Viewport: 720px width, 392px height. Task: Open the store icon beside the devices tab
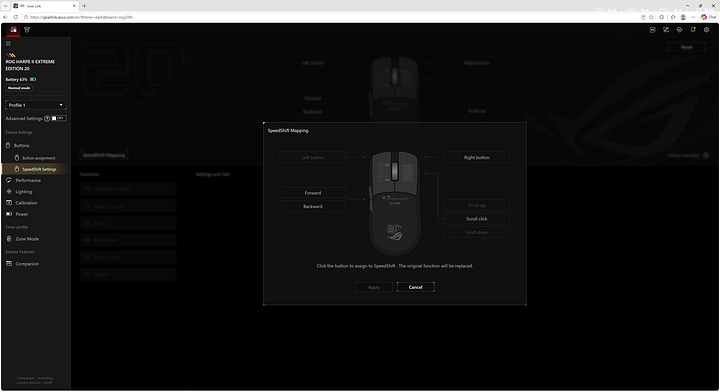27,30
